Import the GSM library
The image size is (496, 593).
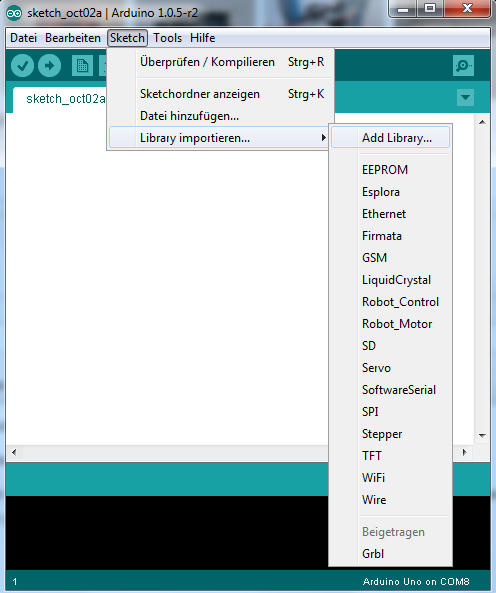[x=391, y=258]
